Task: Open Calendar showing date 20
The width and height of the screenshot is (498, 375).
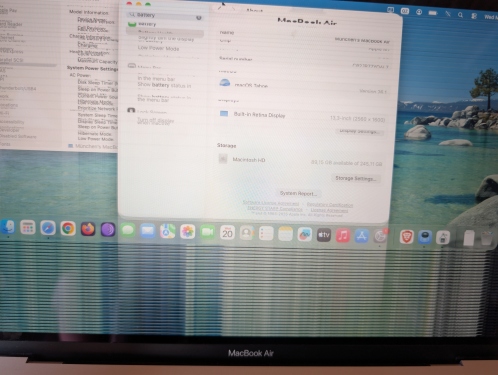Action: [x=227, y=233]
